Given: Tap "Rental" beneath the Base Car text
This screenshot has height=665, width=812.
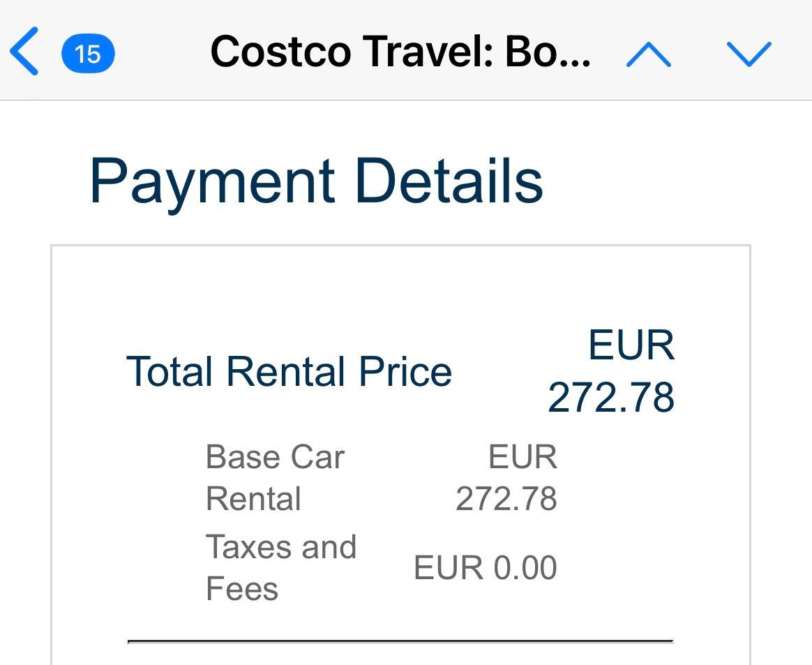Looking at the screenshot, I should [x=253, y=499].
